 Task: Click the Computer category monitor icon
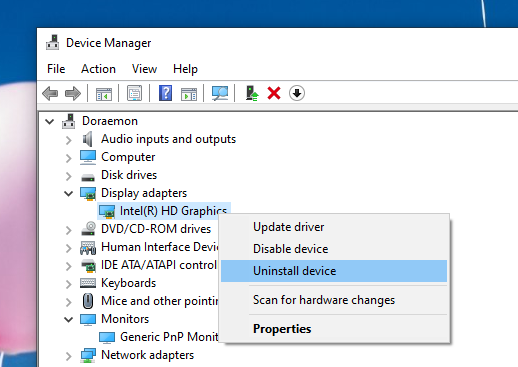[x=88, y=157]
